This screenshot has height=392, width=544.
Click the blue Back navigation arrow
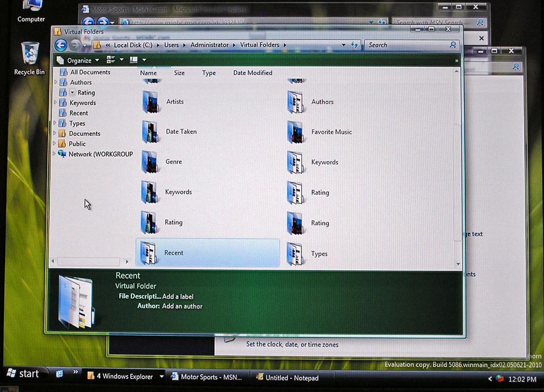(x=61, y=46)
